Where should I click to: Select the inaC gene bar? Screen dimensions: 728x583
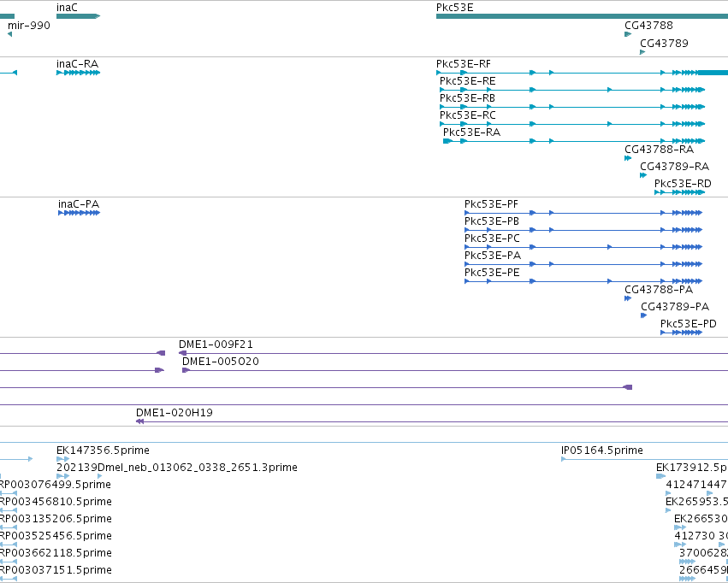pos(78,16)
